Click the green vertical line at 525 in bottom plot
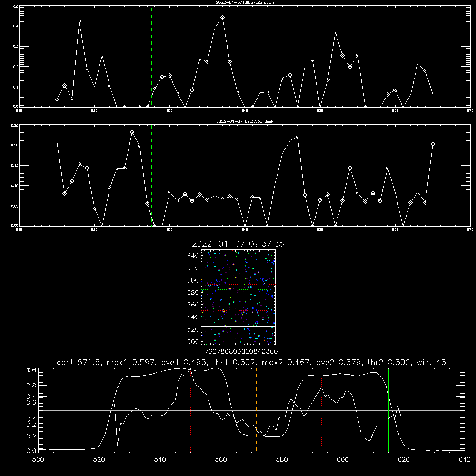Screen dimensions: 476x476 [x=115, y=410]
